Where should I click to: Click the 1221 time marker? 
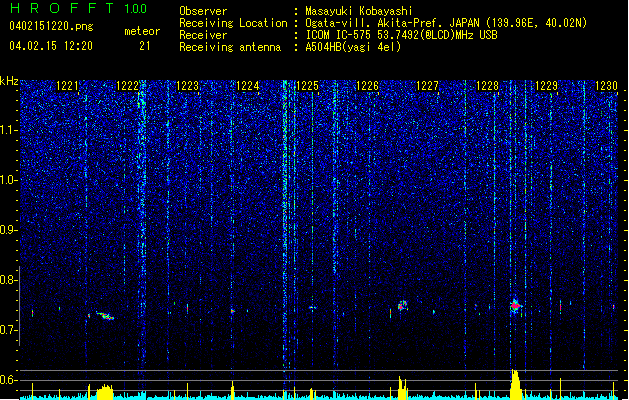coord(67,86)
